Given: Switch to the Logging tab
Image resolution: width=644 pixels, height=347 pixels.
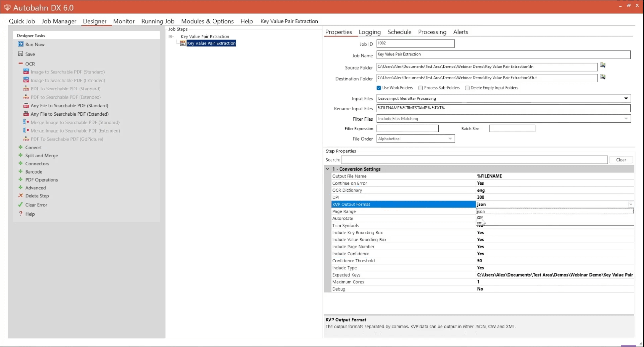Looking at the screenshot, I should point(369,32).
